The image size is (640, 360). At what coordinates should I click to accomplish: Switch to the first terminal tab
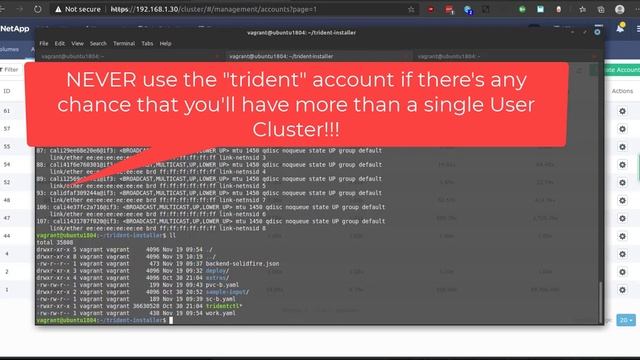tap(130, 56)
